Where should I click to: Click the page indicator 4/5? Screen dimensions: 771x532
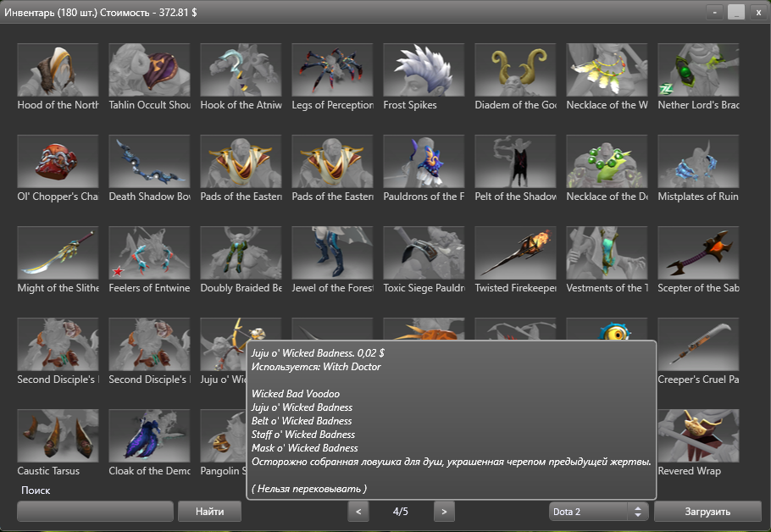(x=400, y=512)
